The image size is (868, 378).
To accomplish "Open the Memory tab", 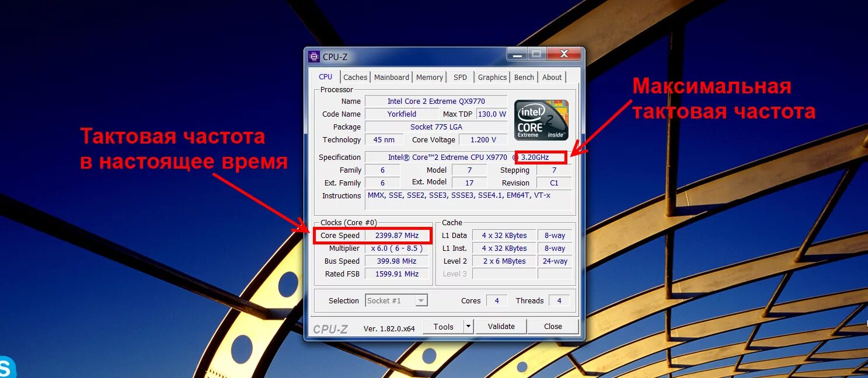I will [430, 77].
